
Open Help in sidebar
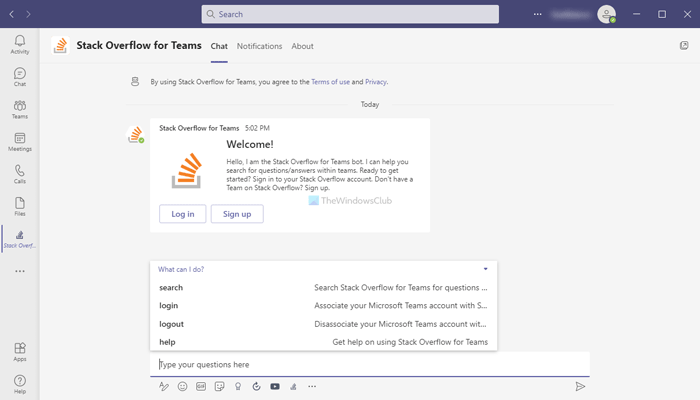20,384
